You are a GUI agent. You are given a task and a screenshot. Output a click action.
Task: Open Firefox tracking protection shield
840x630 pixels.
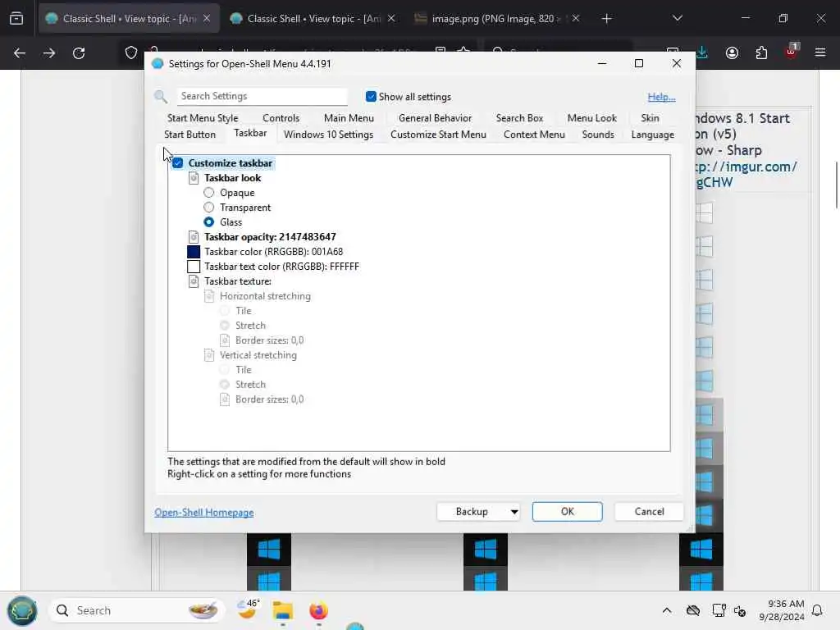[131, 53]
